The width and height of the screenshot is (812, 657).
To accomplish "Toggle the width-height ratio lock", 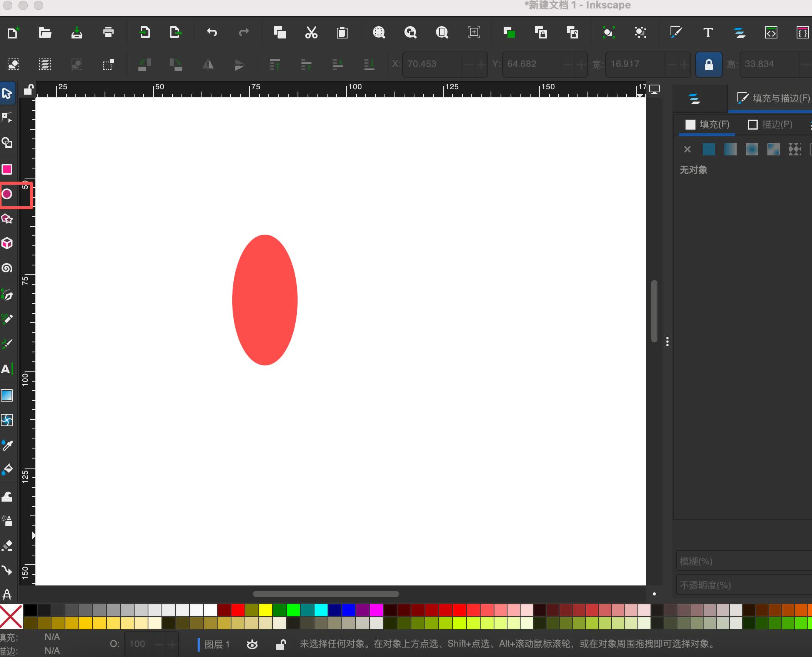I will [x=709, y=64].
